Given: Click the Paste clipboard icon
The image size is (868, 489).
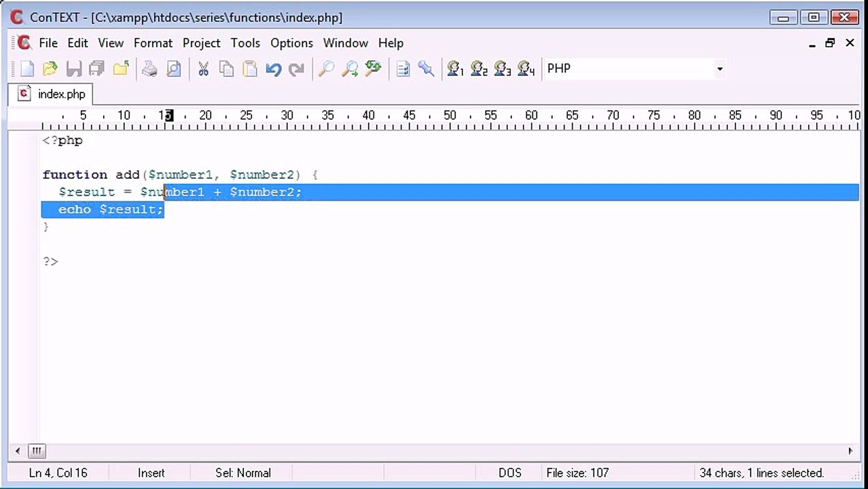Looking at the screenshot, I should pos(250,69).
